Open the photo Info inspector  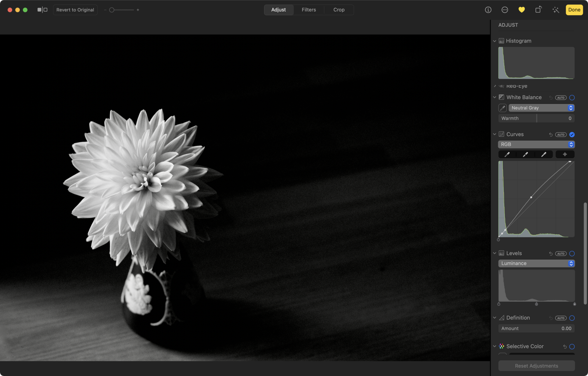[488, 10]
